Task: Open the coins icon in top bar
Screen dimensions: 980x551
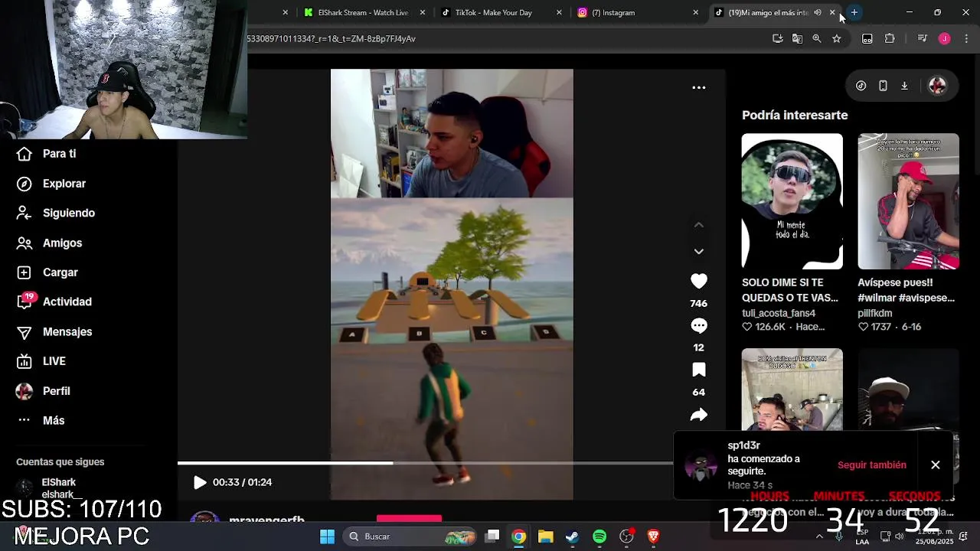Action: 861,86
